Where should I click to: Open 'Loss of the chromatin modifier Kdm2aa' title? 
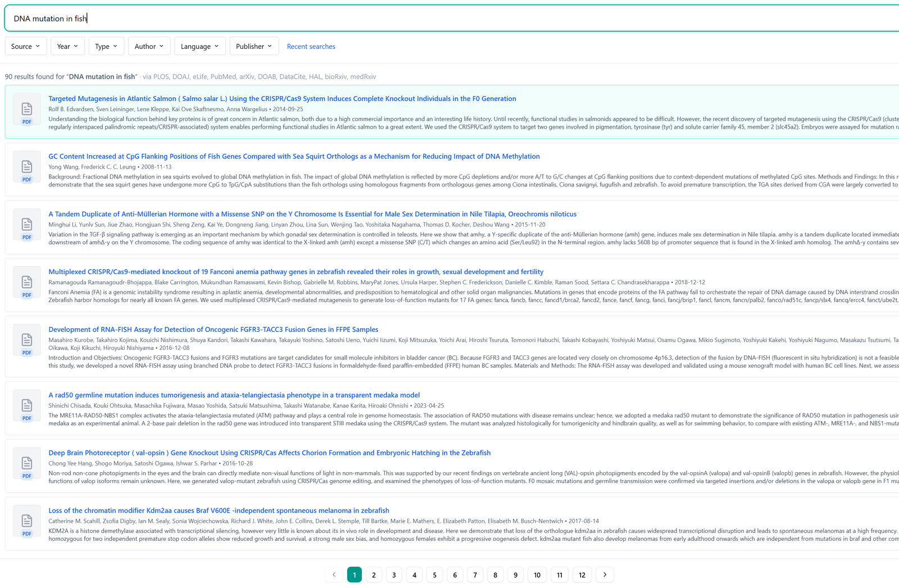[x=219, y=511]
